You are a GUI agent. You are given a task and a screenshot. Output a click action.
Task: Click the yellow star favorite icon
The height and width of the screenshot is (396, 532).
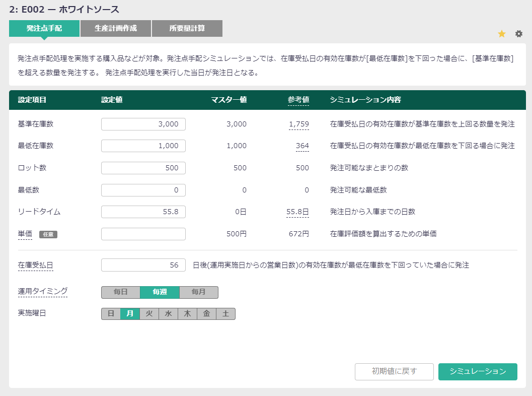click(501, 34)
